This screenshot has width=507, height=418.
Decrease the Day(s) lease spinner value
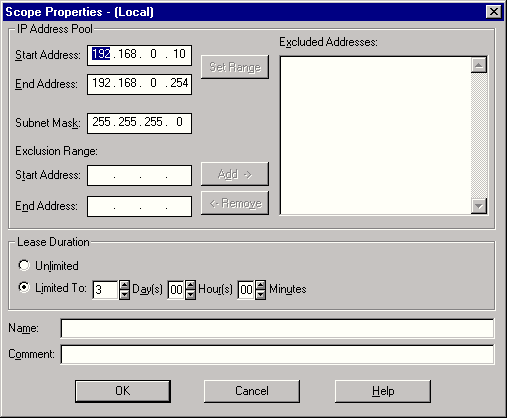(124, 295)
